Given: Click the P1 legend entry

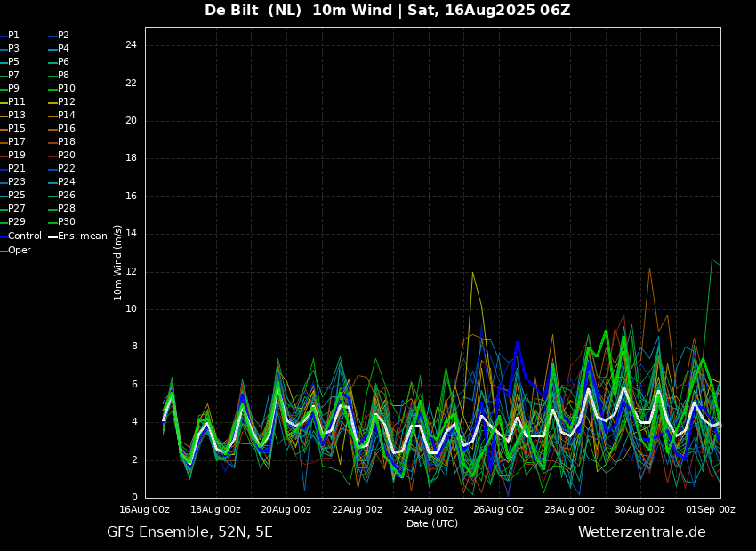Looking at the screenshot, I should 13,36.
